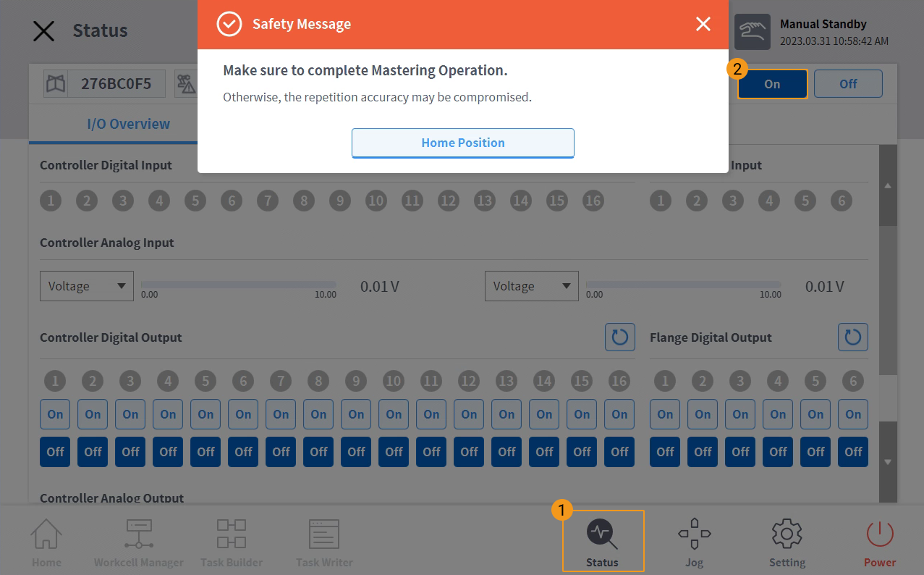924x575 pixels.
Task: Turn On controller digital output channel 1
Action: (x=54, y=414)
